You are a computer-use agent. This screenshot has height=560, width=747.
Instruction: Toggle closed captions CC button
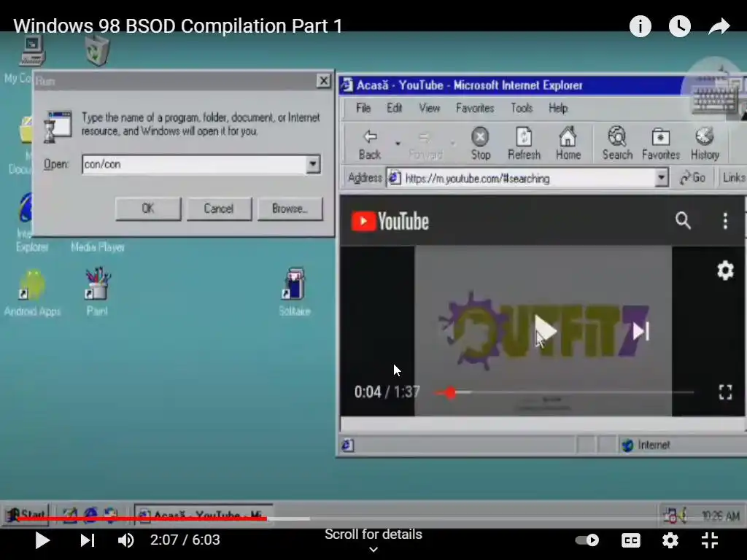[x=631, y=540]
